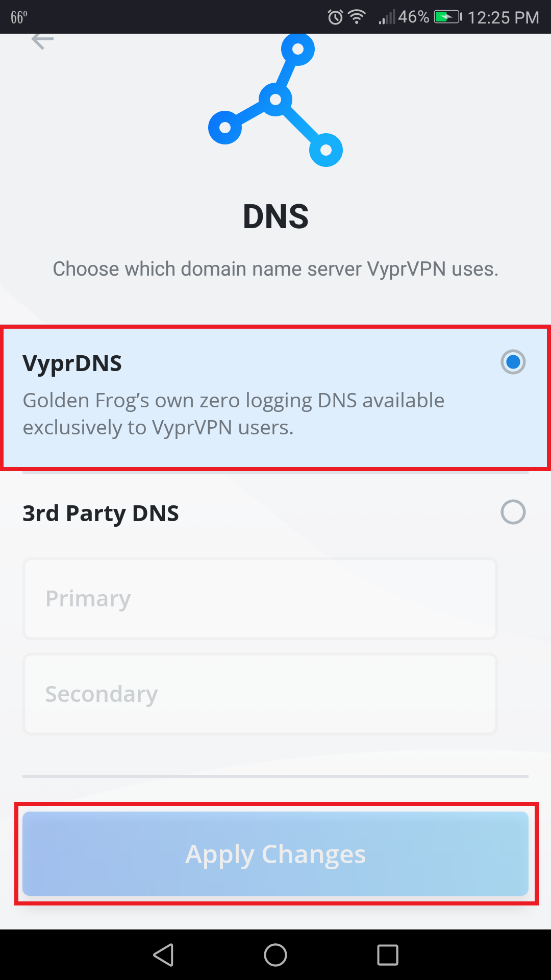Tap the back arrow at top left
Image resolution: width=551 pixels, height=980 pixels.
pyautogui.click(x=42, y=40)
